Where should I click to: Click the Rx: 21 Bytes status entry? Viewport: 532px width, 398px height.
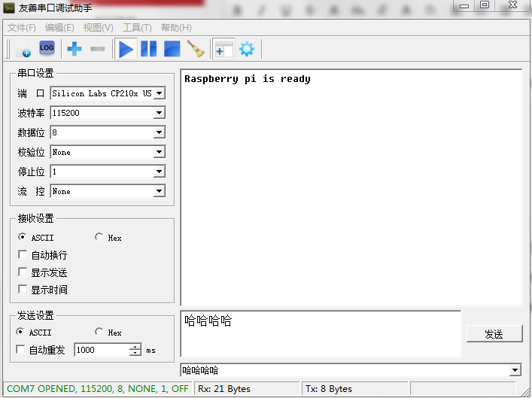tap(247, 389)
